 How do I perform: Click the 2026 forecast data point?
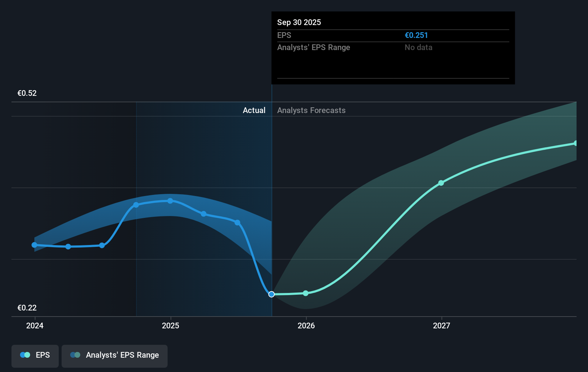click(x=305, y=293)
